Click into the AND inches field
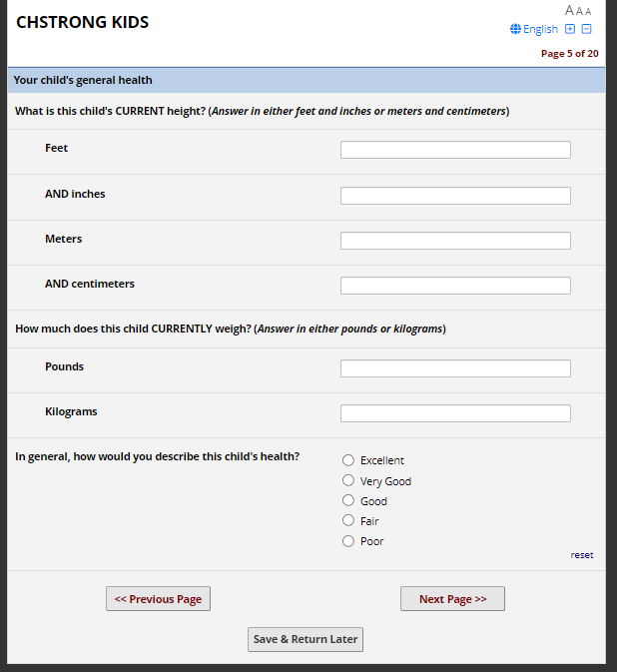 455,196
